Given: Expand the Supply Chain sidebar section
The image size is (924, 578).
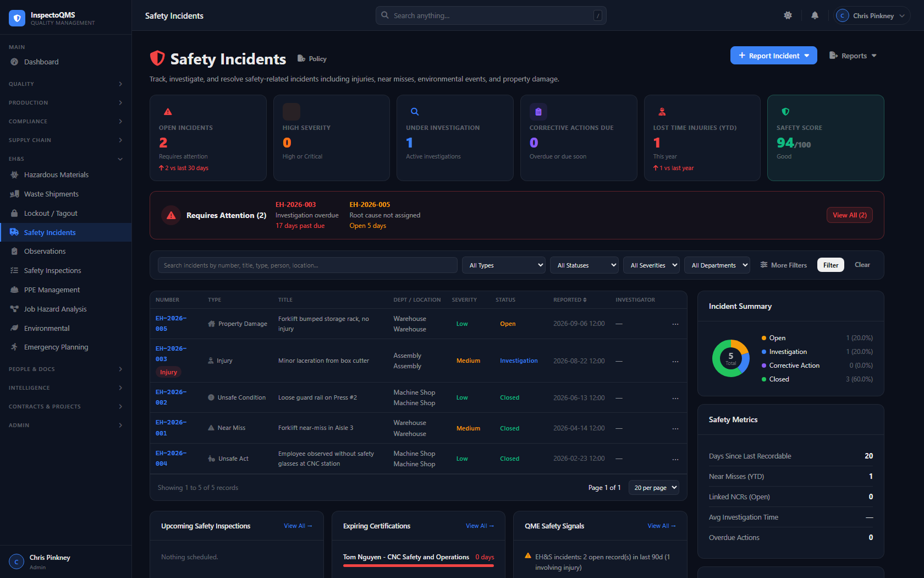Looking at the screenshot, I should point(65,140).
